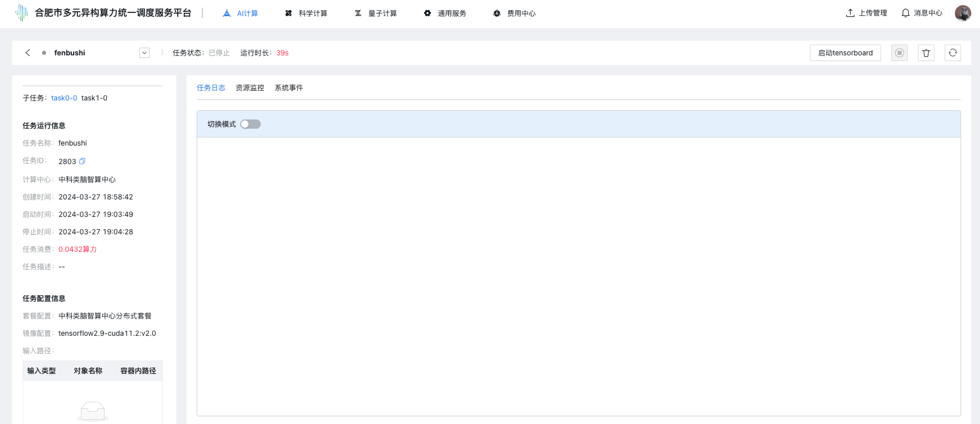Click the platform logo icon
Viewport: 980px width, 424px height.
click(x=22, y=13)
